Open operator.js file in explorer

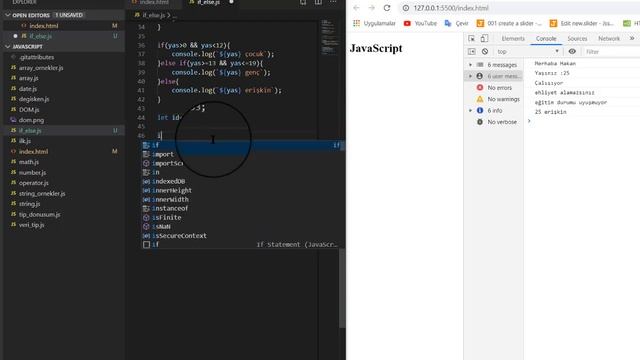(33, 183)
